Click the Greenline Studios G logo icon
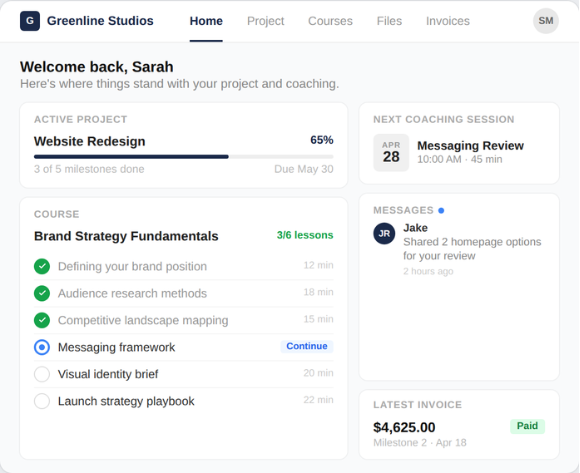The height and width of the screenshot is (473, 580). pos(30,21)
